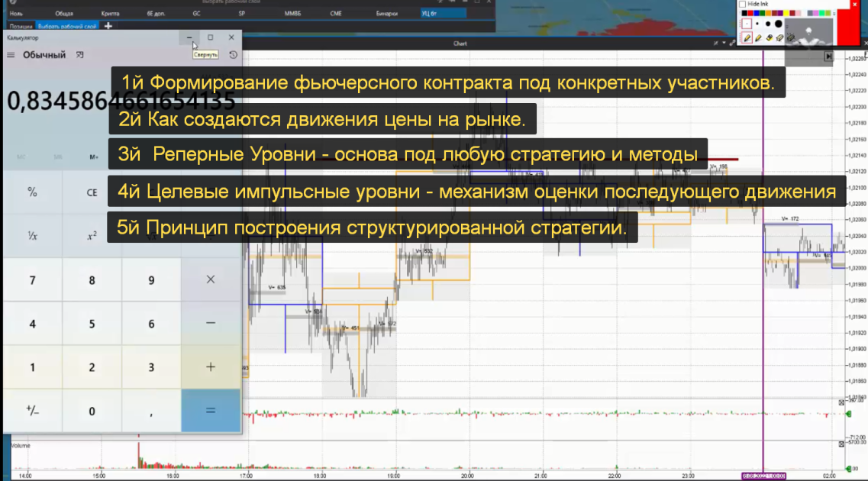The width and height of the screenshot is (868, 481).
Task: Open calculator history panel
Action: [x=233, y=55]
